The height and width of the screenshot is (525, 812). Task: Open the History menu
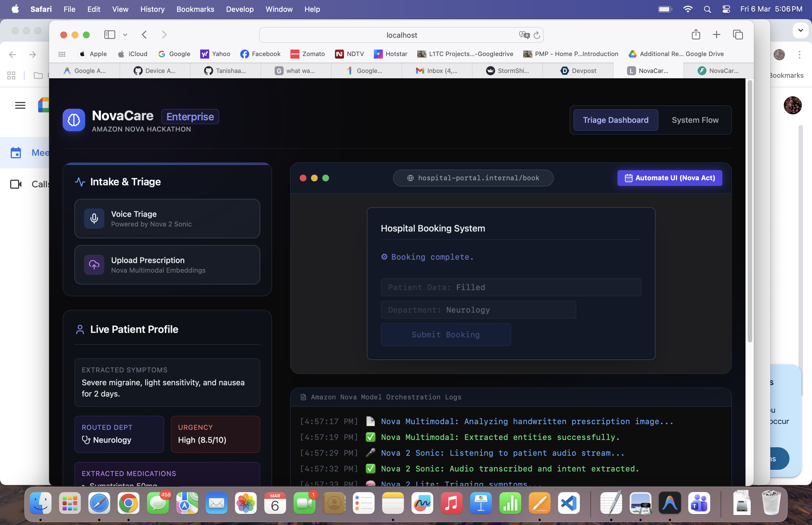pos(152,9)
